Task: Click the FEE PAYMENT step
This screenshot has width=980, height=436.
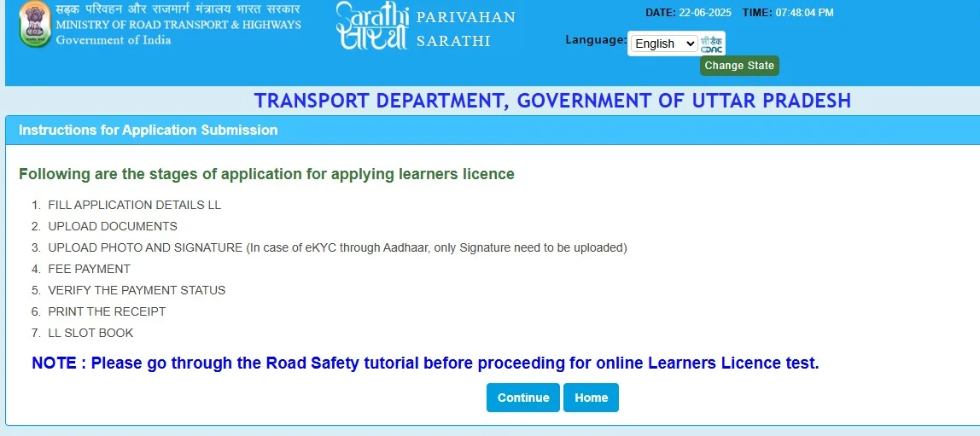Action: coord(90,270)
